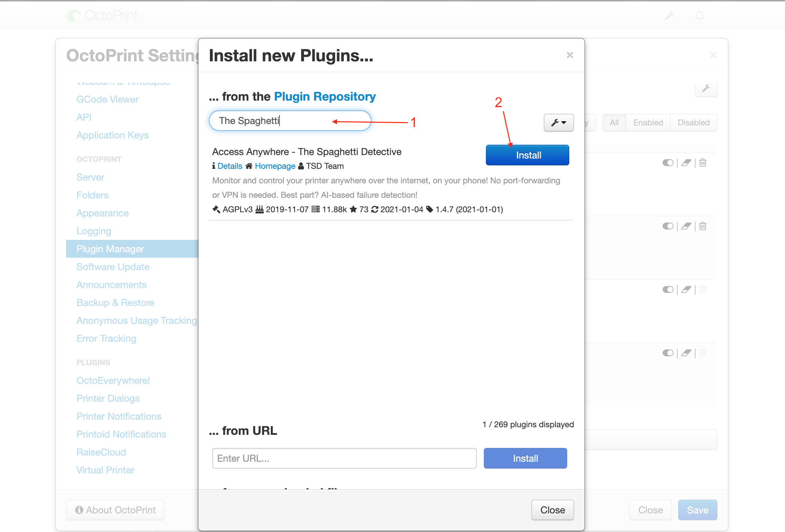This screenshot has height=532, width=785.
Task: Open Virtual Printer plugin settings
Action: pyautogui.click(x=105, y=470)
